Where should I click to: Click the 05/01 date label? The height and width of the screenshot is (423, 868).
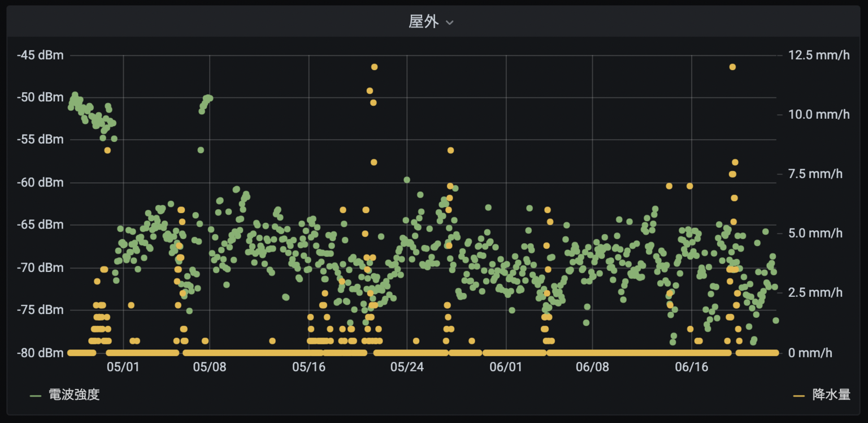point(123,367)
